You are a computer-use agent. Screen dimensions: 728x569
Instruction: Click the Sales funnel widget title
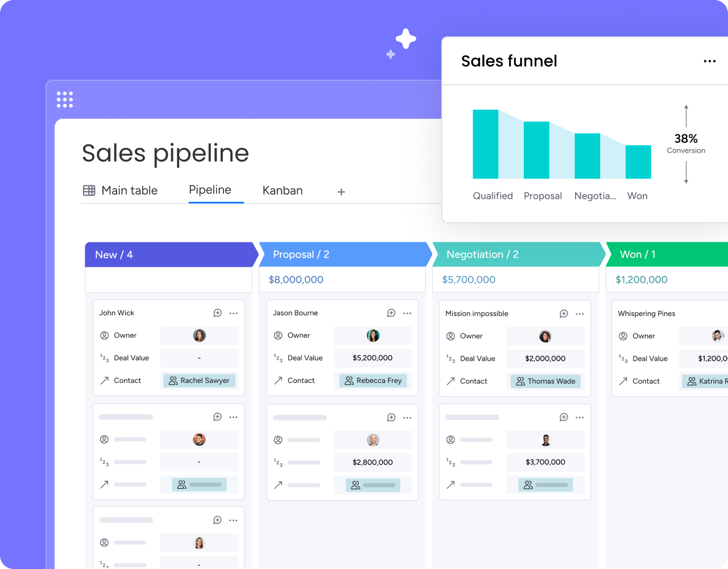tap(509, 61)
